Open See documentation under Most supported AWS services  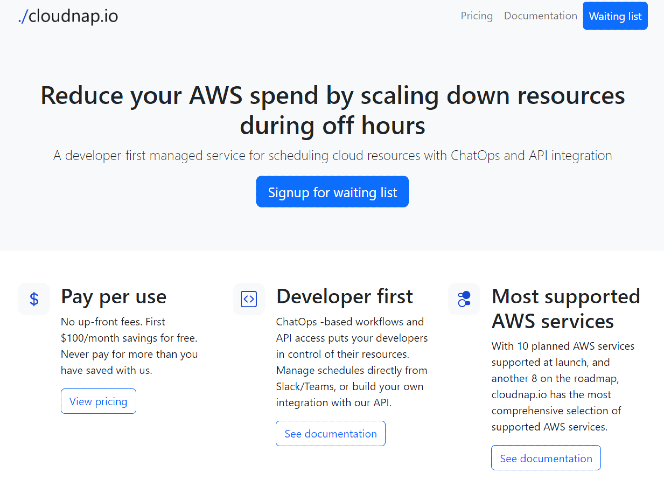point(546,458)
